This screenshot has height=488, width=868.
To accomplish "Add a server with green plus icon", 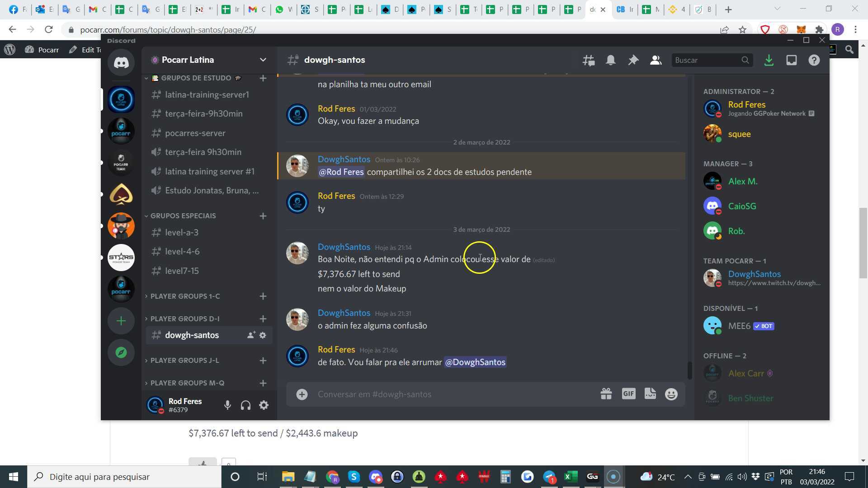I will pos(121,321).
